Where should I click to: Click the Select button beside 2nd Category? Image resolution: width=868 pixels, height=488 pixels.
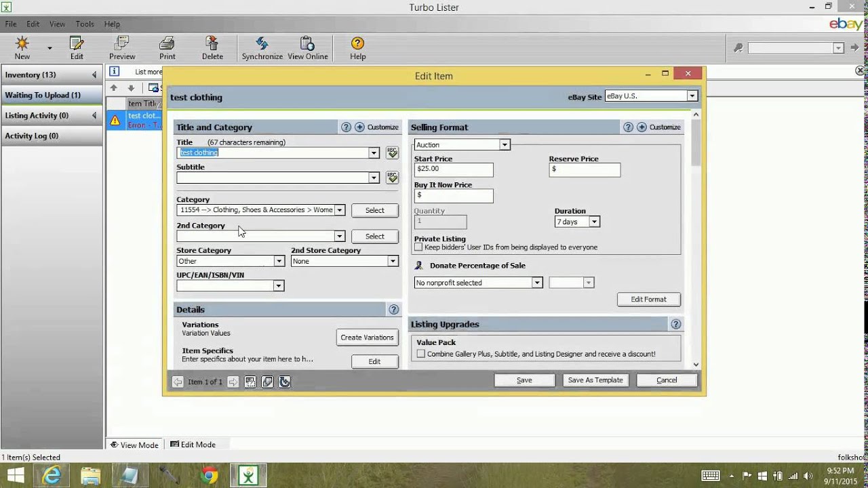coord(374,236)
